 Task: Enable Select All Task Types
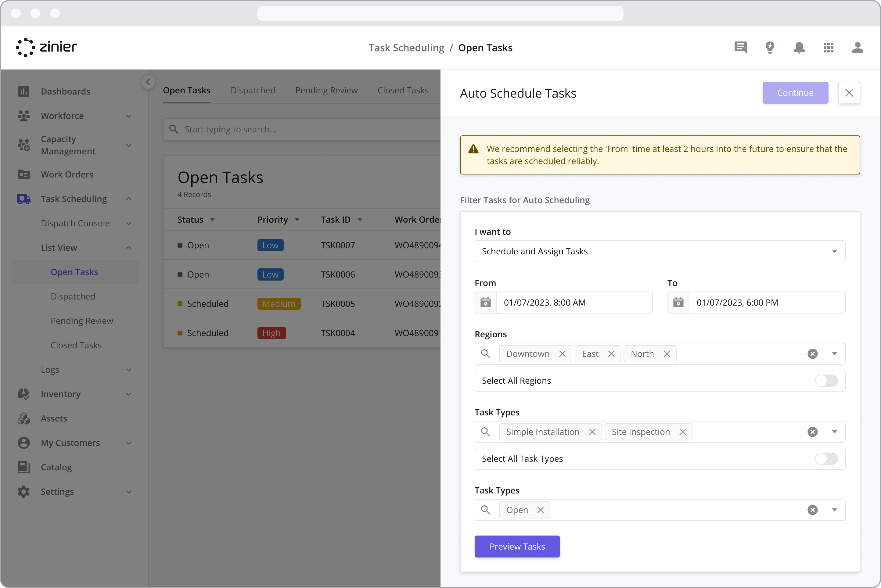pyautogui.click(x=827, y=459)
